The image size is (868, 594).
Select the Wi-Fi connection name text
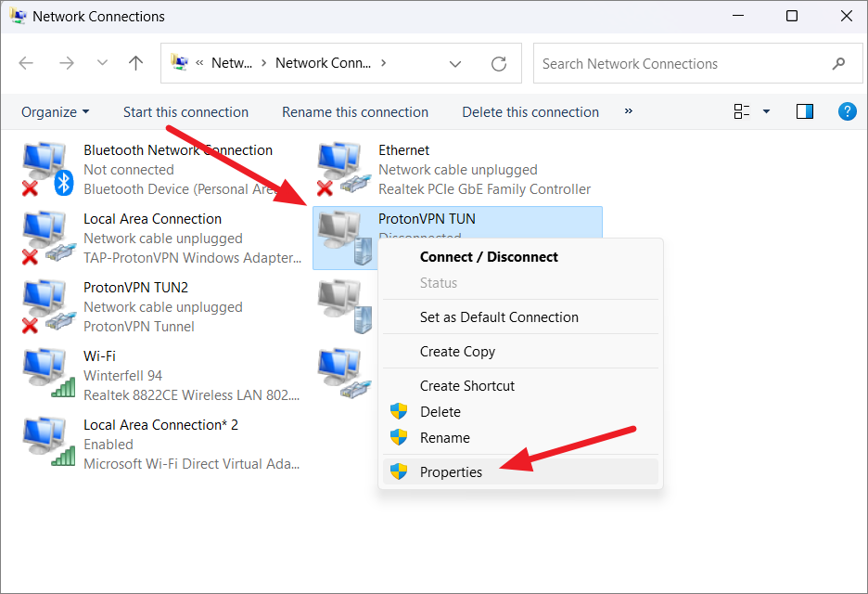tap(99, 356)
